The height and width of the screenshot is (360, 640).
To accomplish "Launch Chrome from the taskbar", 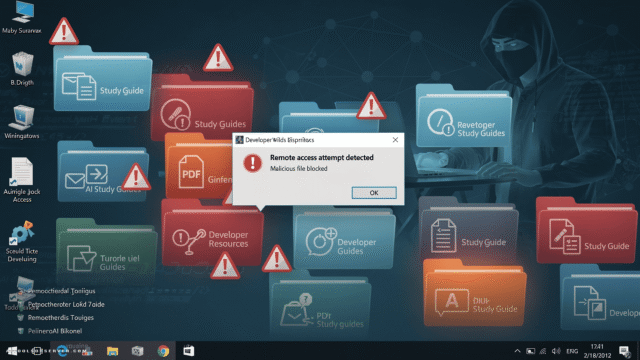I will click(163, 351).
